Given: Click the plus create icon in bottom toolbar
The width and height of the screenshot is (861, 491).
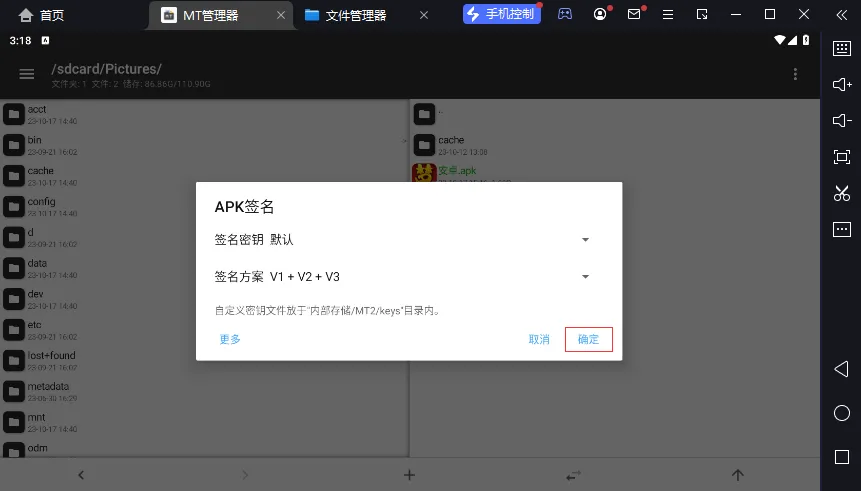Looking at the screenshot, I should (x=409, y=475).
